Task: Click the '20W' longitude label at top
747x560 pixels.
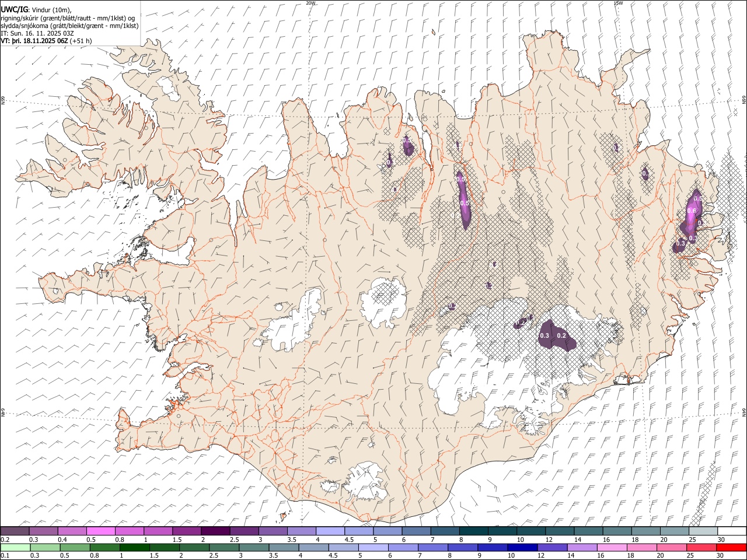Action: (310, 3)
